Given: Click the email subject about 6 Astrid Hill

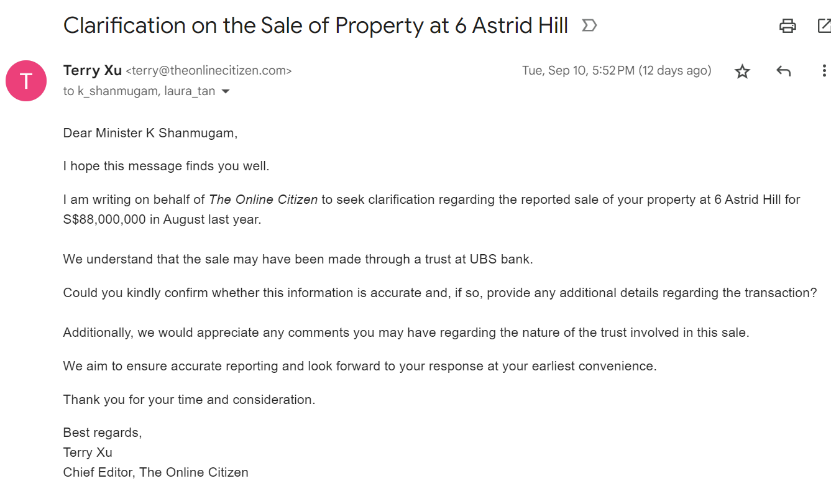Looking at the screenshot, I should (x=316, y=25).
